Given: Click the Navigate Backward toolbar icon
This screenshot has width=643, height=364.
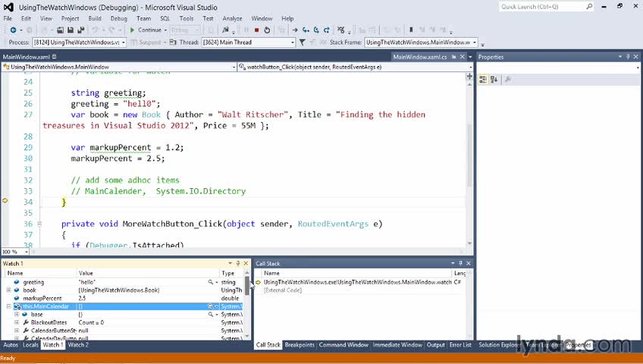Looking at the screenshot, I should 13,30.
